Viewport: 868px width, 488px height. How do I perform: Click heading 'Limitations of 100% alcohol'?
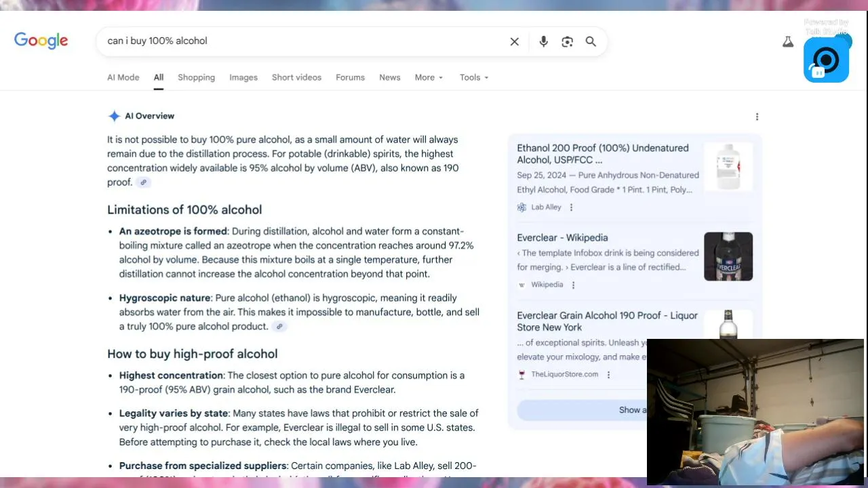[184, 210]
